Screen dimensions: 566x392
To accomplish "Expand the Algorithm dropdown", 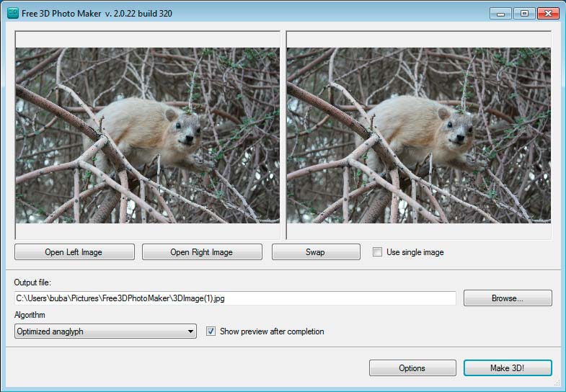I will coord(105,331).
